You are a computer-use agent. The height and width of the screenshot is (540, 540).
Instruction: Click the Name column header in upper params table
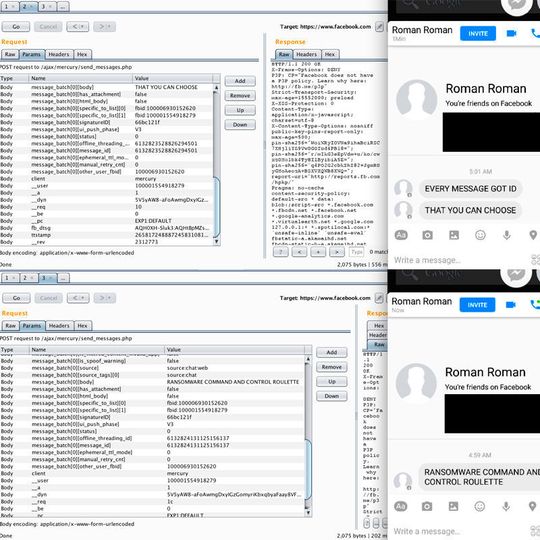click(x=81, y=78)
